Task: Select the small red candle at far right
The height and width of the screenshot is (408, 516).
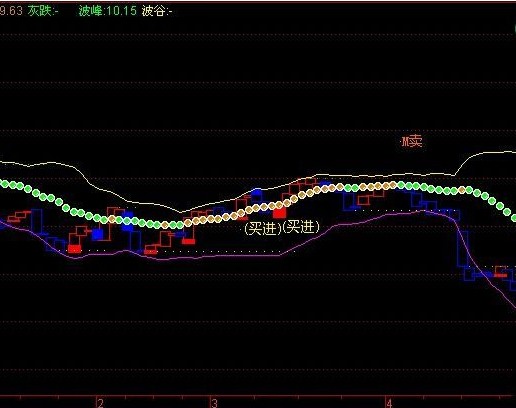Action: click(x=500, y=275)
